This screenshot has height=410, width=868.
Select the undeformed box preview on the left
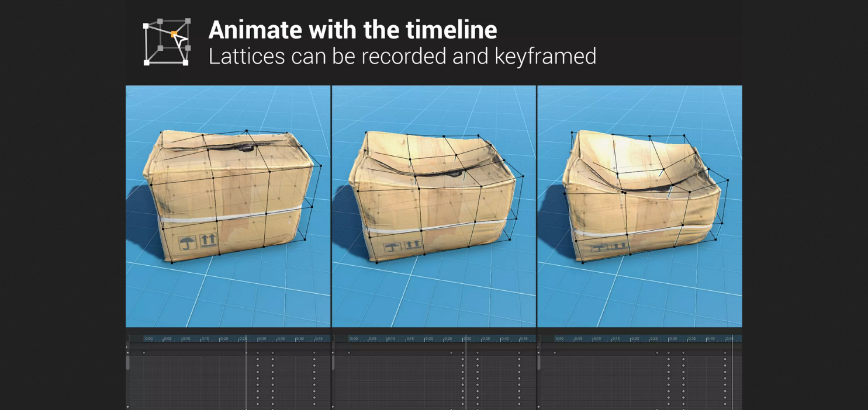click(x=228, y=206)
